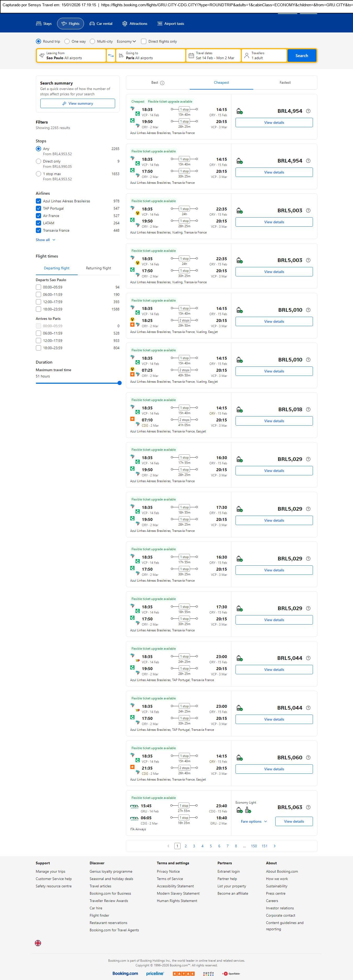Click the blue Search button
Screen dimensions: 353x980
click(x=302, y=55)
